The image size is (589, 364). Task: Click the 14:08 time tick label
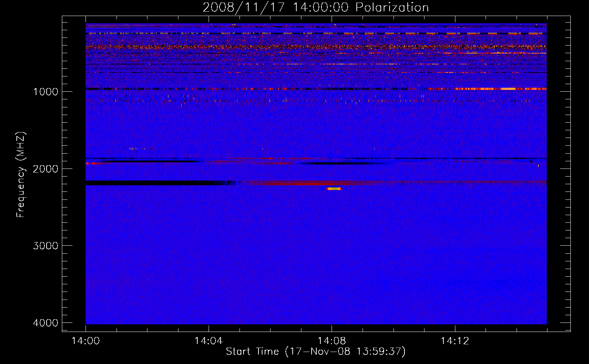pyautogui.click(x=332, y=341)
